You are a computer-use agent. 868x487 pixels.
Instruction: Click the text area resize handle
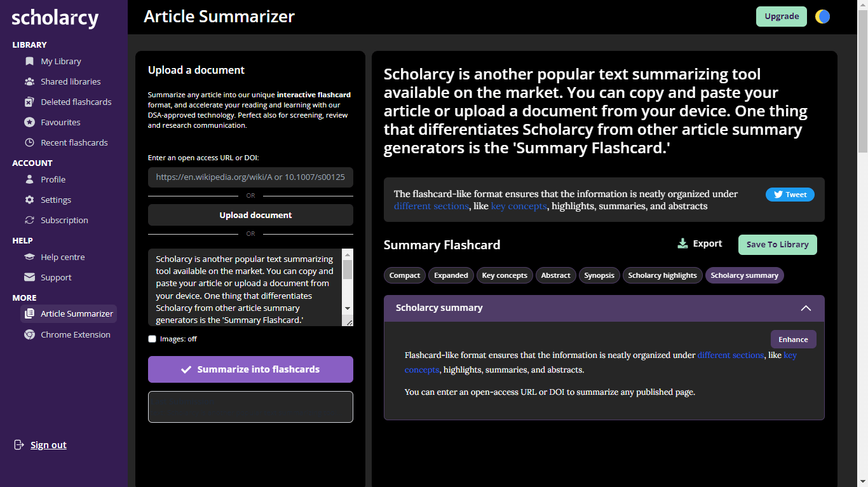click(349, 322)
